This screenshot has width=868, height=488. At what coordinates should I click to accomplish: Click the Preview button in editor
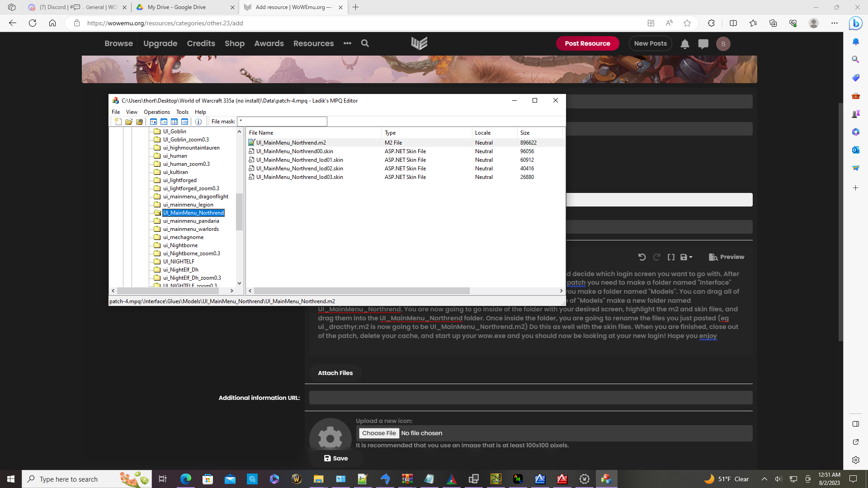point(726,257)
